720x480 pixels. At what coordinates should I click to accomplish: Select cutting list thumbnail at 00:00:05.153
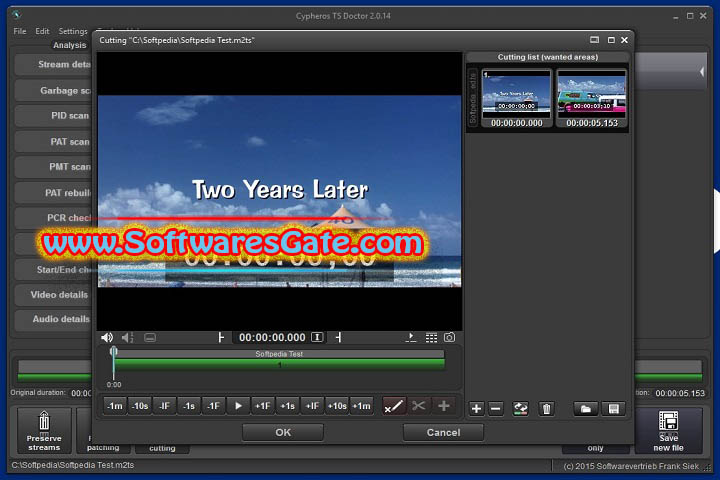point(591,98)
